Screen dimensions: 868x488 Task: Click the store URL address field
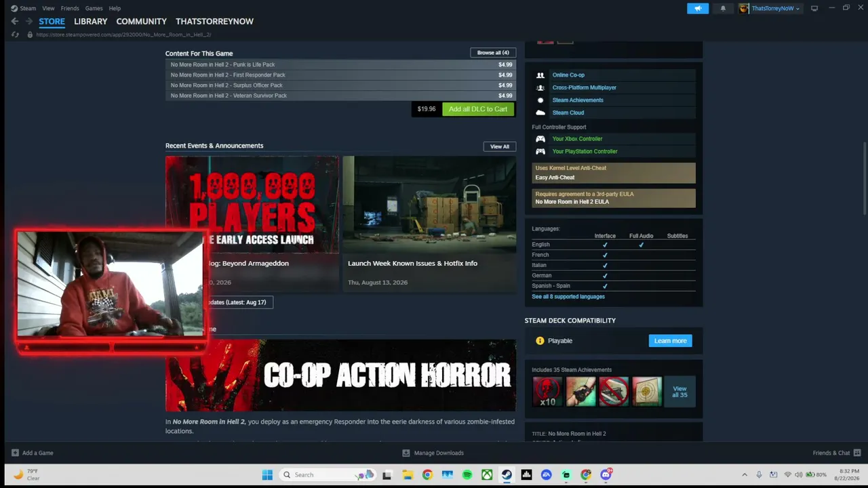pos(123,35)
